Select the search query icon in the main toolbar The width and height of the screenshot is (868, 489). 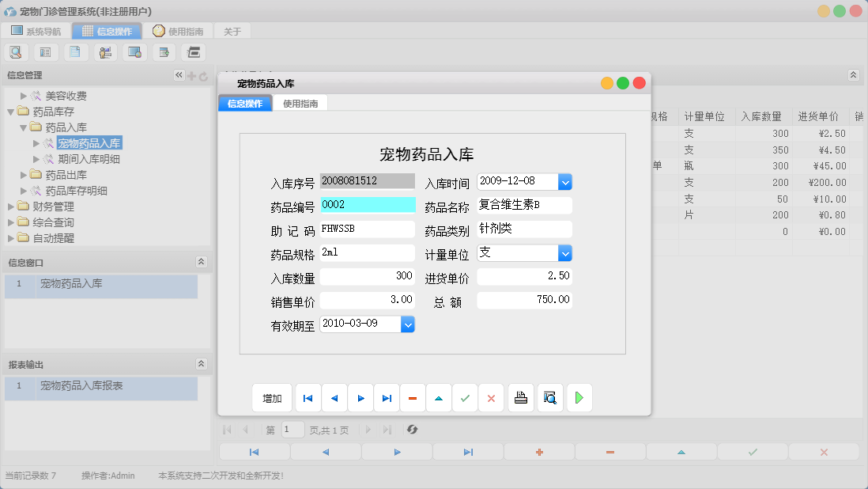click(16, 51)
